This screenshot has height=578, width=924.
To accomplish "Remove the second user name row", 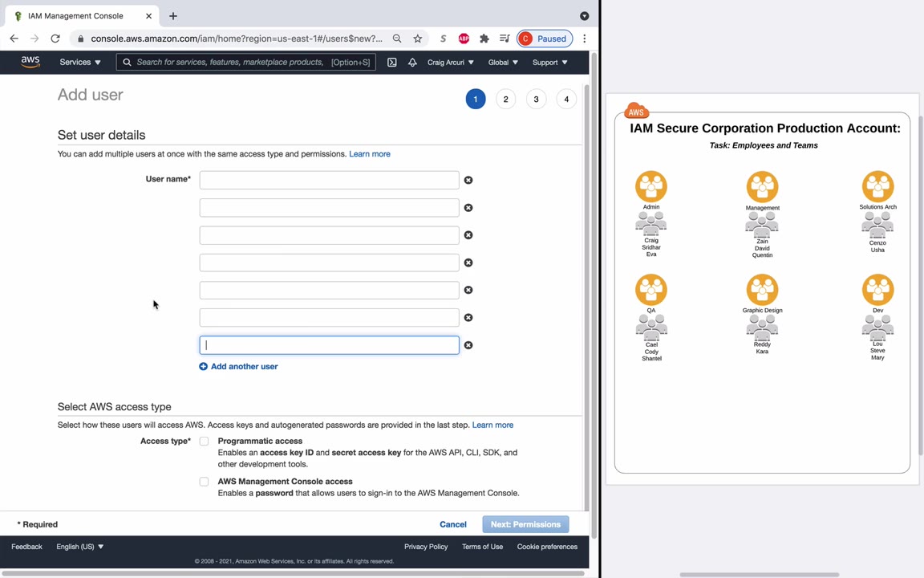I will 468,208.
